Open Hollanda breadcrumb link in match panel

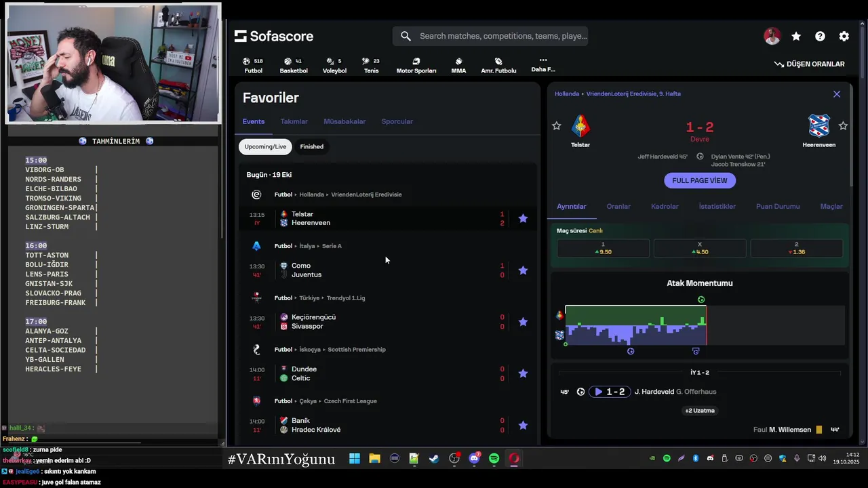pyautogui.click(x=567, y=94)
